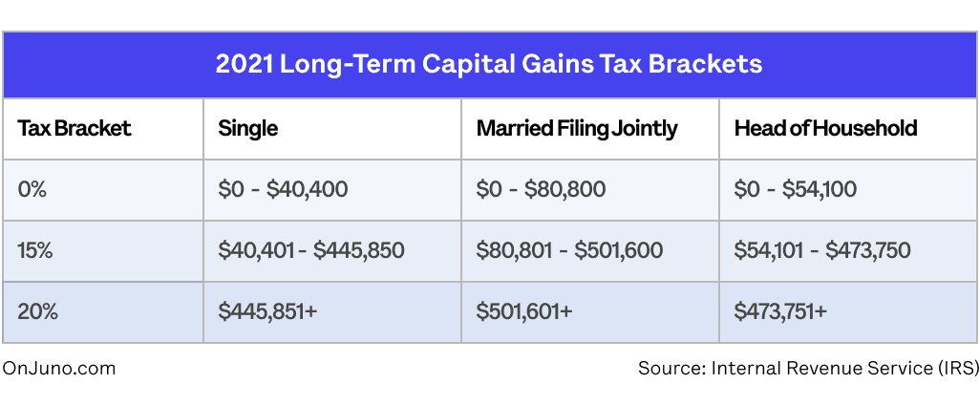Select the Single column header

tap(248, 128)
